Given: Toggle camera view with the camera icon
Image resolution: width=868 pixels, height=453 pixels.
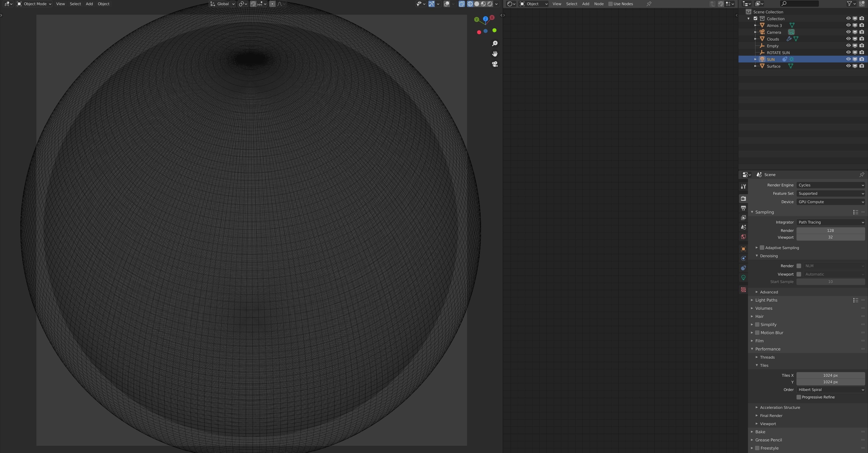Looking at the screenshot, I should click(495, 64).
